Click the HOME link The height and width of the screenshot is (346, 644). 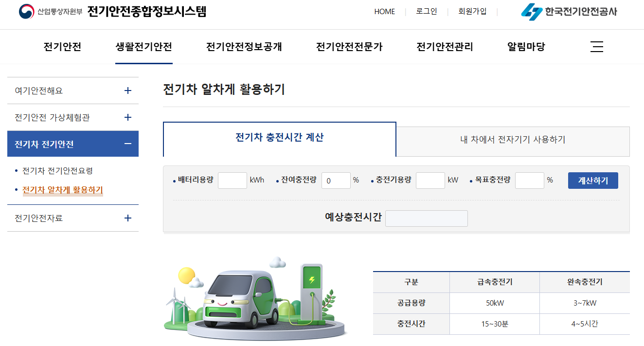point(385,12)
